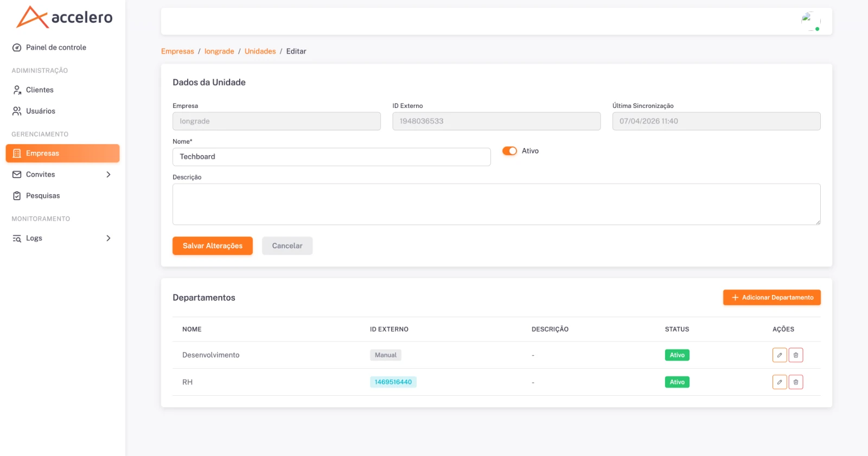Screen dimensions: 868x456
Task: Click the disabled Empresa field
Action: [277, 121]
